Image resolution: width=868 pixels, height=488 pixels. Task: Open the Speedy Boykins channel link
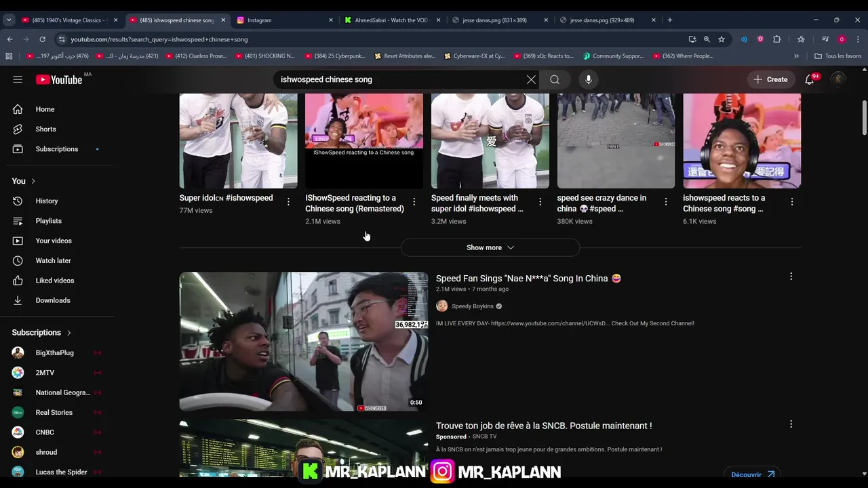coord(473,306)
